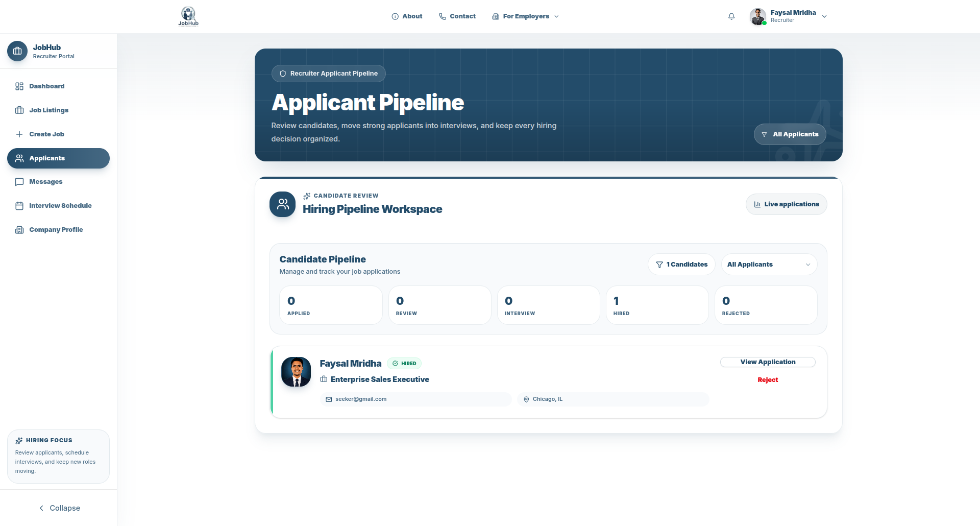980x526 pixels.
Task: Click the Enterprise Sales Executive job title
Action: click(380, 379)
